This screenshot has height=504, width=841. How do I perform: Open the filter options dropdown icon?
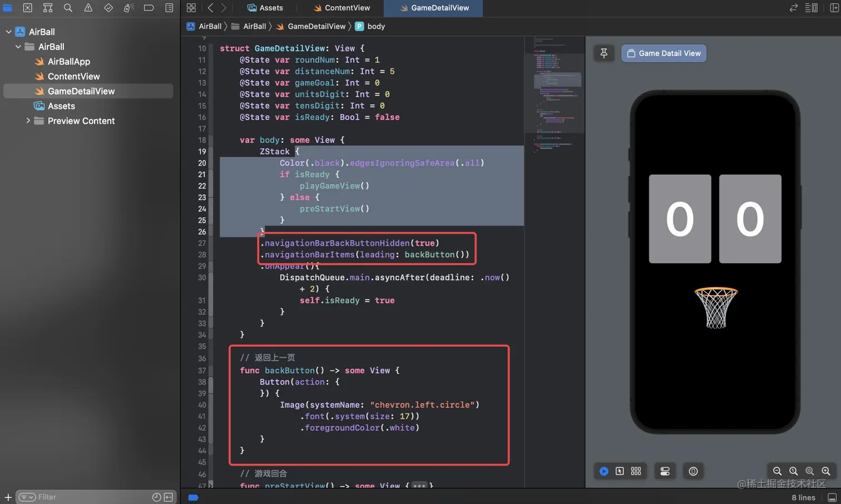point(27,497)
